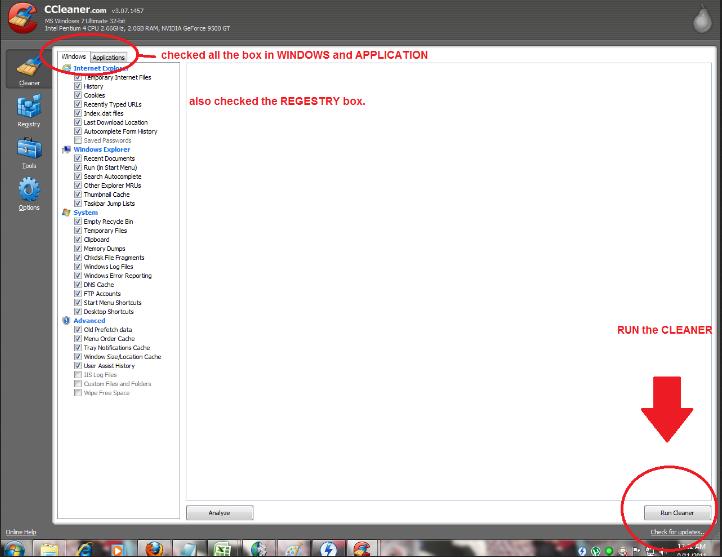
Task: Toggle Window Size/Location Cache checkbox
Action: tap(78, 357)
